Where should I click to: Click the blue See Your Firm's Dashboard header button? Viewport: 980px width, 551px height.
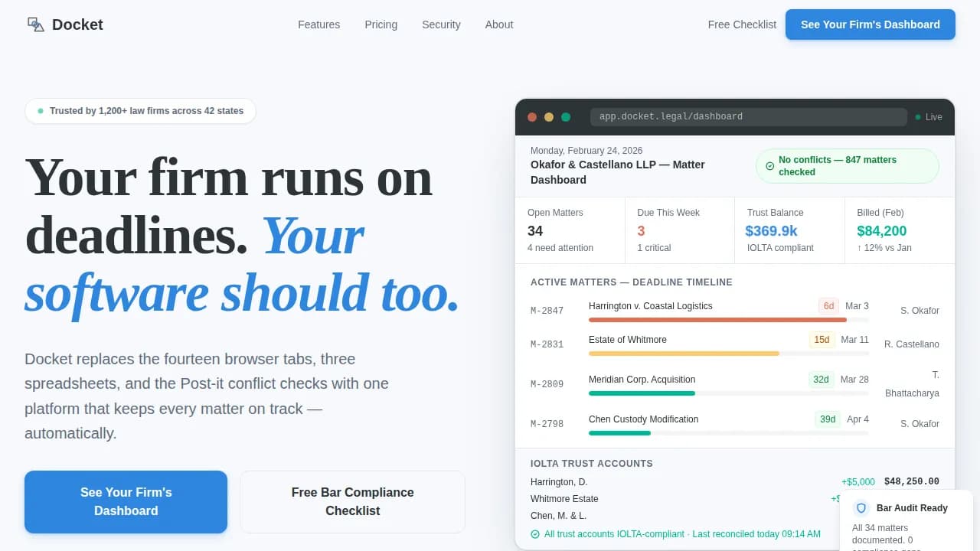[x=870, y=24]
